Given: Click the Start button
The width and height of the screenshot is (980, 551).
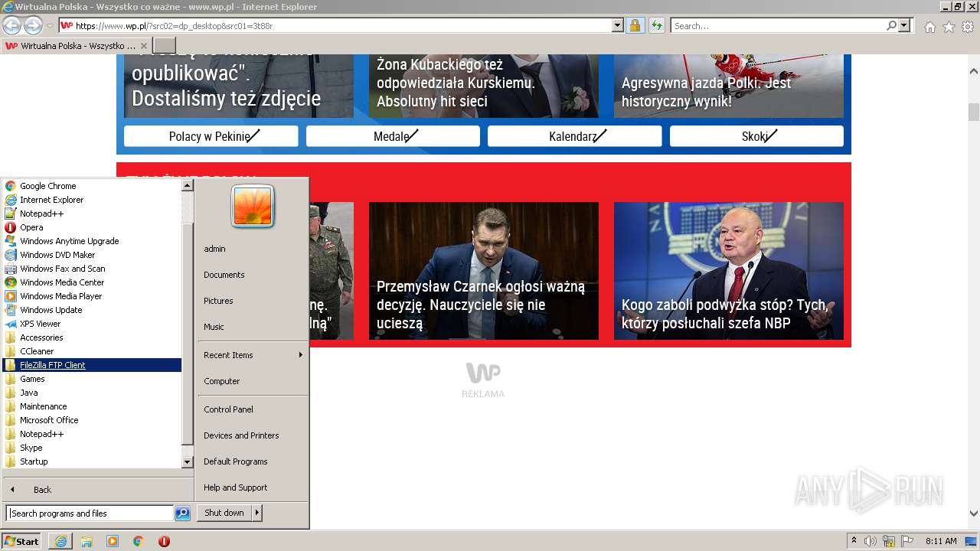Looking at the screenshot, I should (21, 541).
